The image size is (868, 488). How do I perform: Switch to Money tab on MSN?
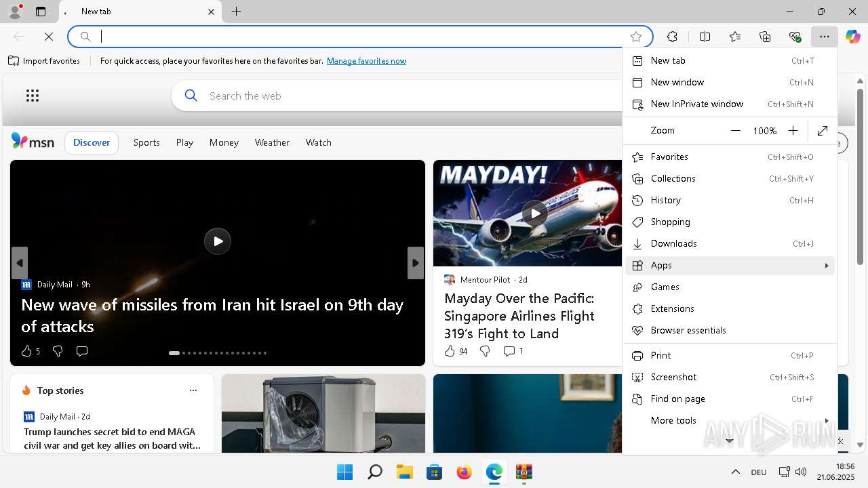point(224,142)
